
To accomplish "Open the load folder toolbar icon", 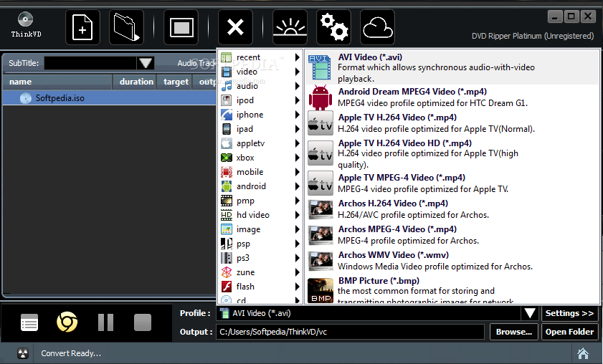I will tap(126, 27).
